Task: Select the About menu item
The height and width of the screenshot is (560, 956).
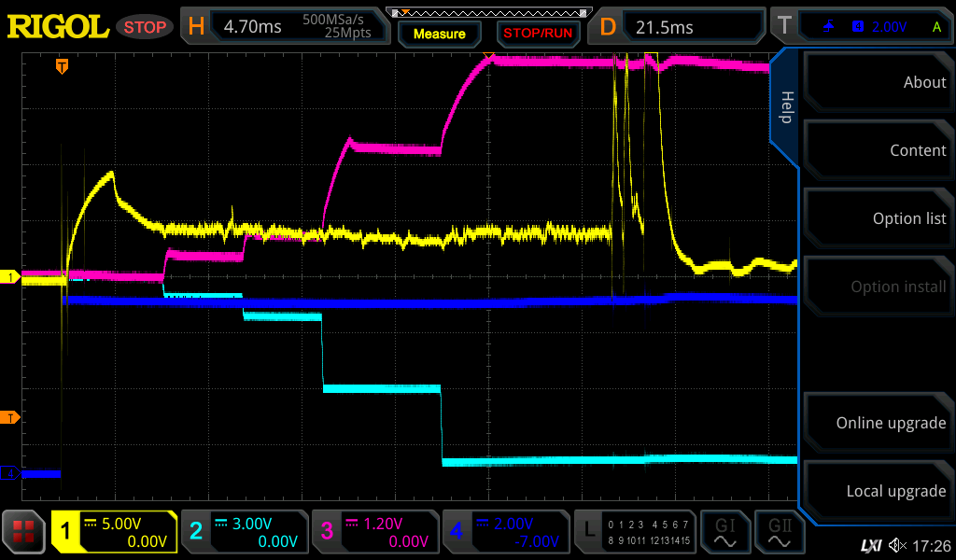Action: pos(878,82)
